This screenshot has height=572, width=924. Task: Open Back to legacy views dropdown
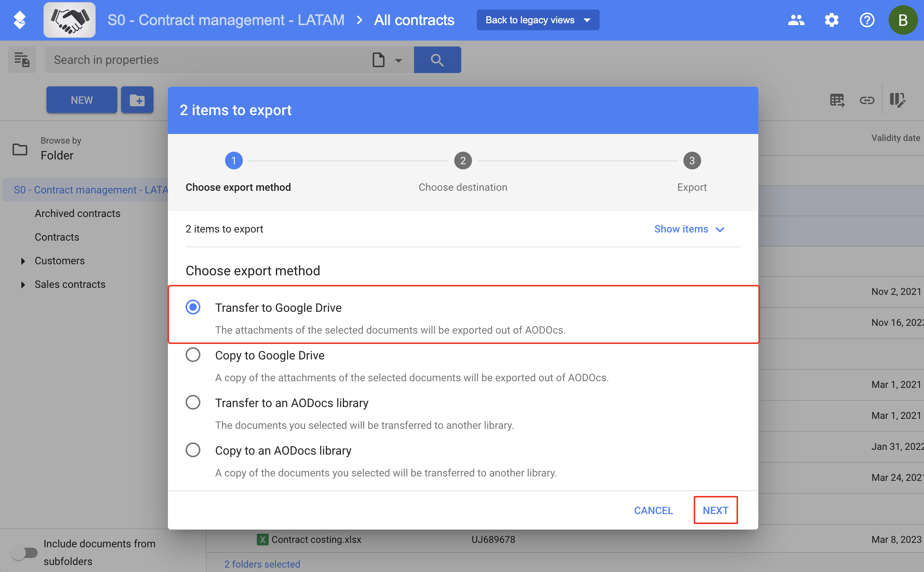tap(537, 20)
